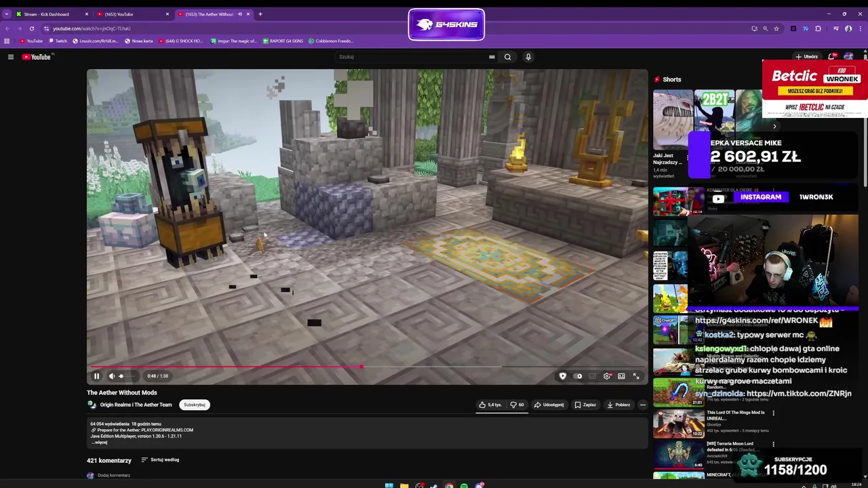Open the Sortuj według sort dropdown
The width and height of the screenshot is (868, 488).
(x=160, y=460)
